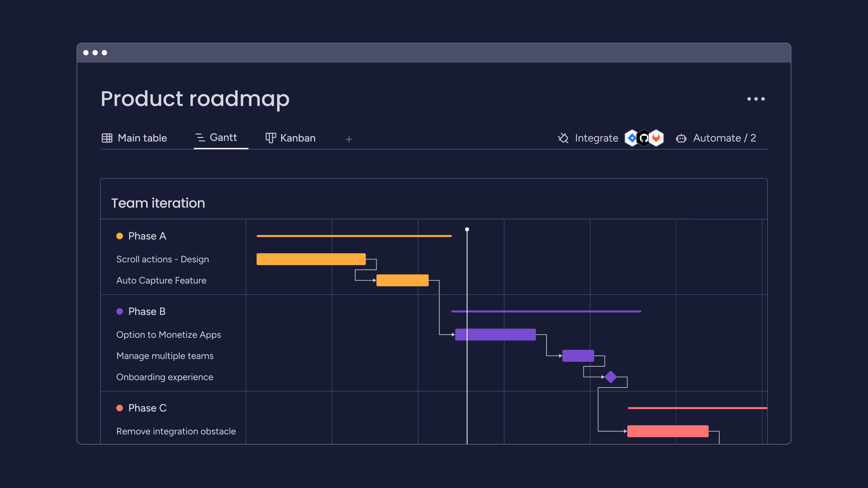Click the GitLab integration icon
This screenshot has height=488, width=868.
pyautogui.click(x=656, y=138)
